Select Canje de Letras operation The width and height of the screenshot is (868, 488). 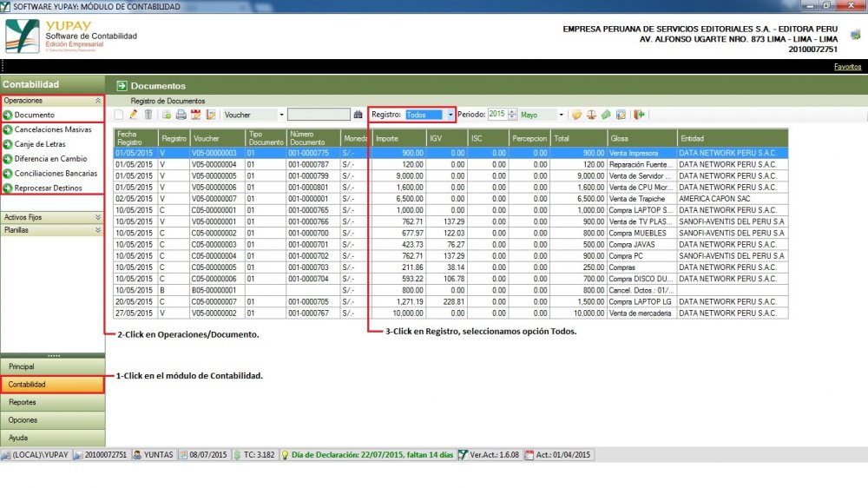[40, 144]
